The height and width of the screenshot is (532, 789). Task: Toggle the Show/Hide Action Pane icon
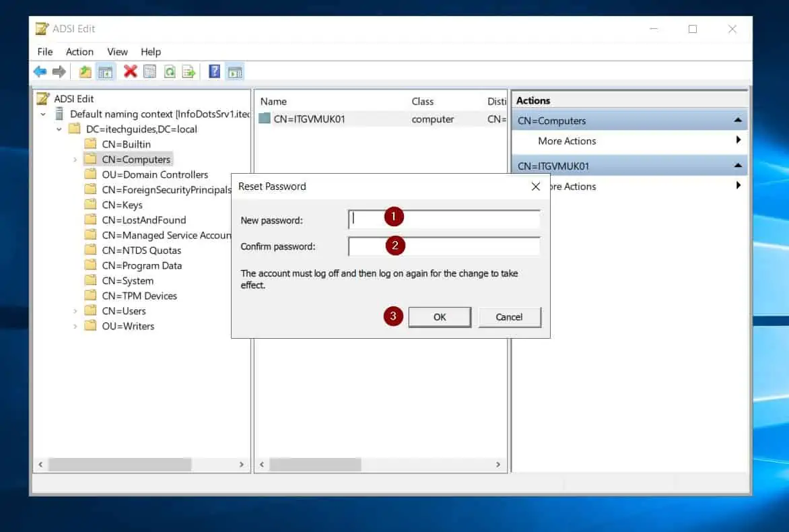[234, 71]
